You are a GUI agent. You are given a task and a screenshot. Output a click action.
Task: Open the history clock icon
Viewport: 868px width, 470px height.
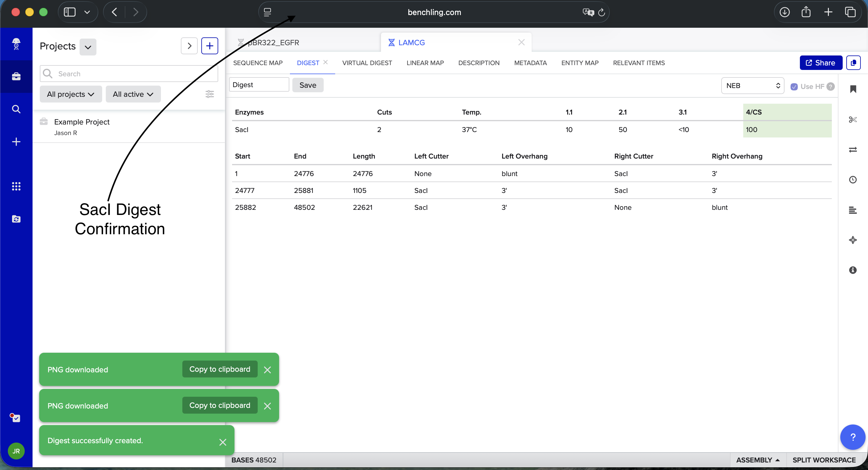853,180
